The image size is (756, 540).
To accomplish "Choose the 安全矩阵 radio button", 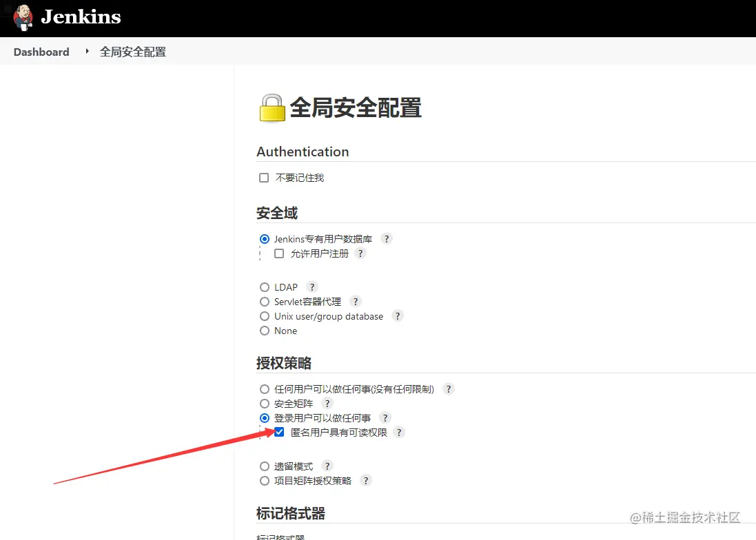I will tap(264, 403).
